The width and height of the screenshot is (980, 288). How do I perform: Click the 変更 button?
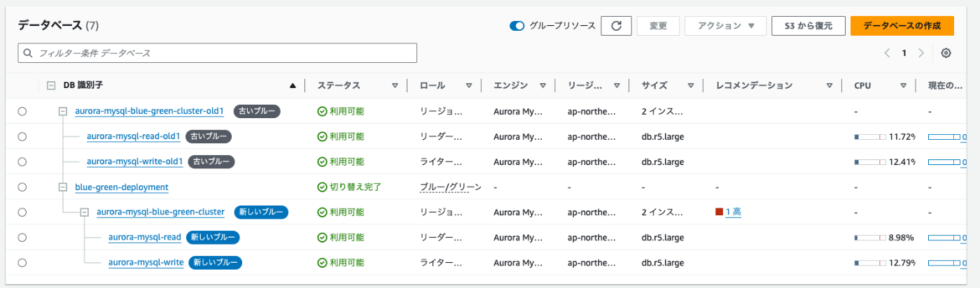(658, 26)
